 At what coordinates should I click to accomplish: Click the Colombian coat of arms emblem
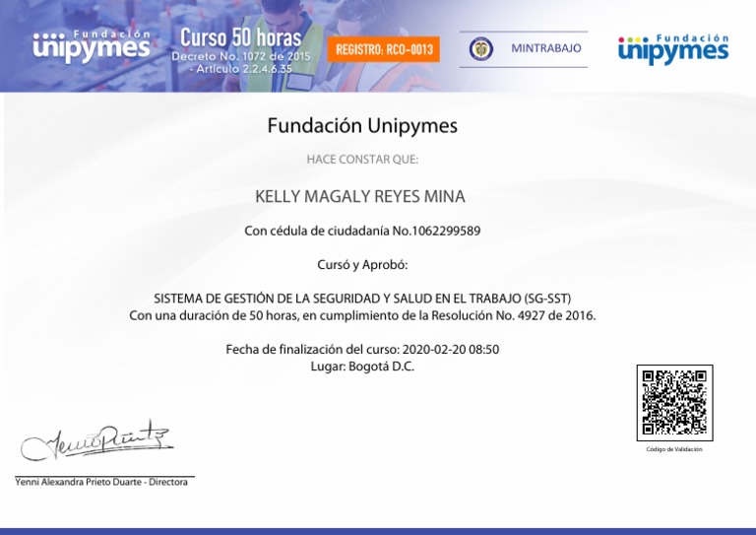click(x=480, y=48)
